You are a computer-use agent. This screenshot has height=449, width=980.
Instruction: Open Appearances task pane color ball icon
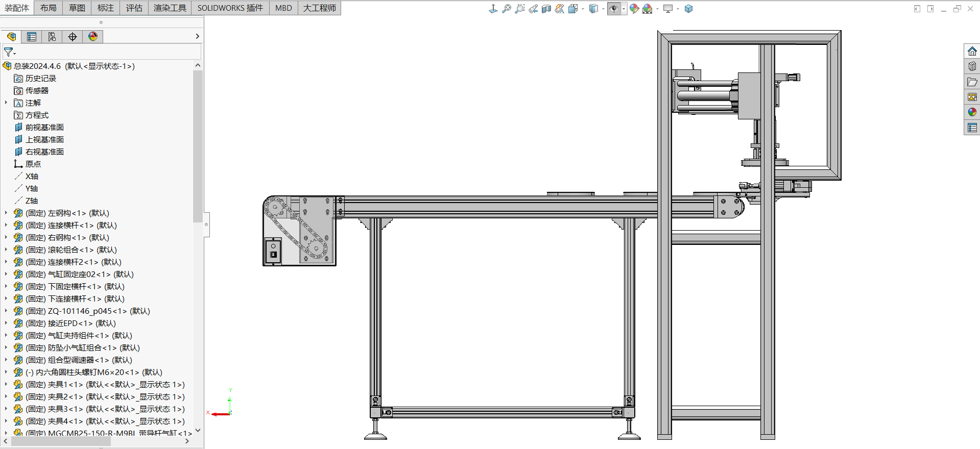pos(972,112)
